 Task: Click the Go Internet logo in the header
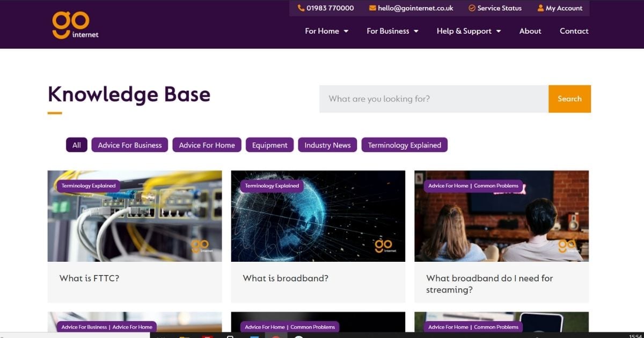[75, 25]
